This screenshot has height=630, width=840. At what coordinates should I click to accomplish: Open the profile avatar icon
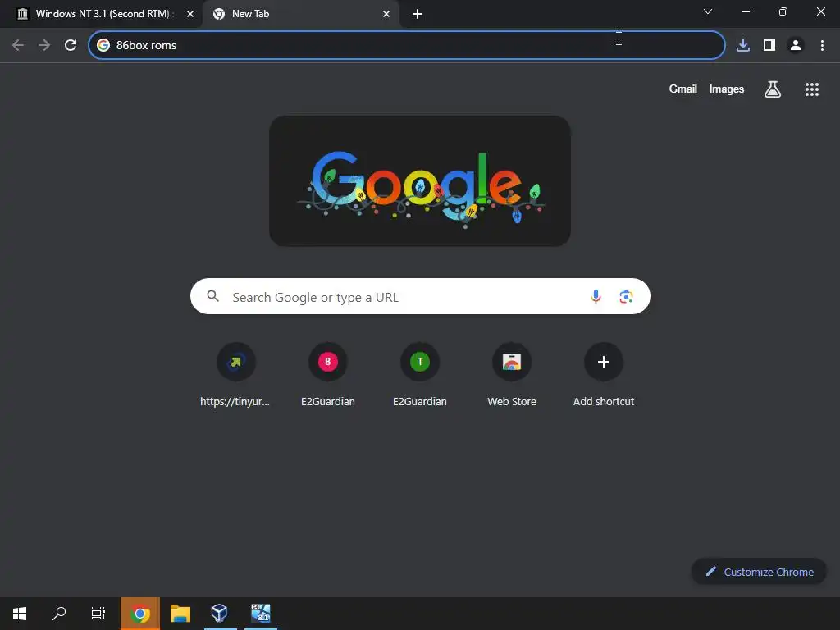(x=796, y=45)
